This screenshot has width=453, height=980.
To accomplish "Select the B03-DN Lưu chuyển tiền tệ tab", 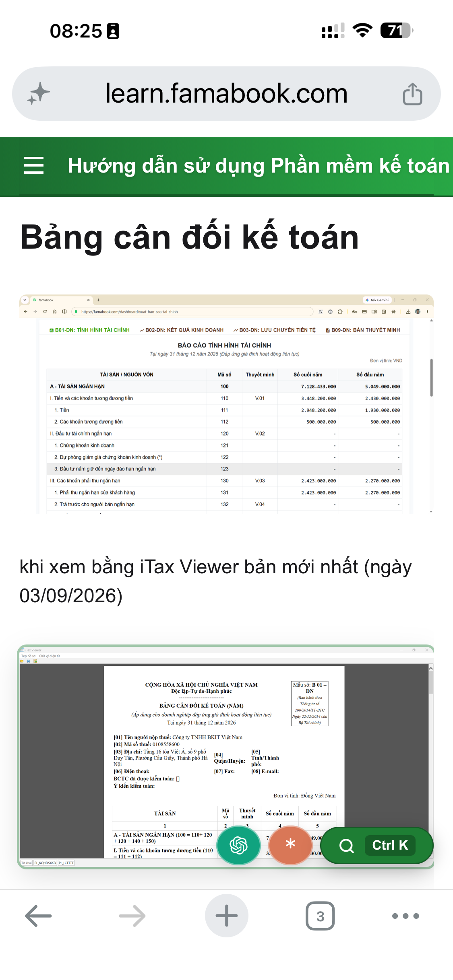I will pos(274,330).
